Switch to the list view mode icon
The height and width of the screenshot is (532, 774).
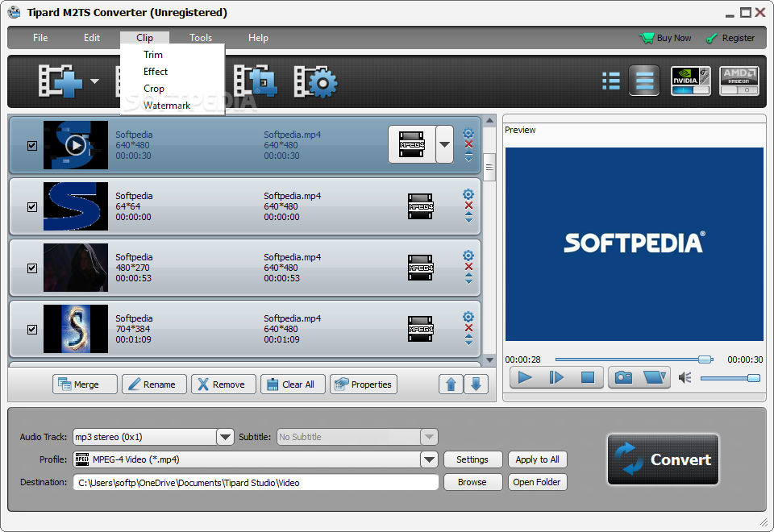(x=611, y=81)
